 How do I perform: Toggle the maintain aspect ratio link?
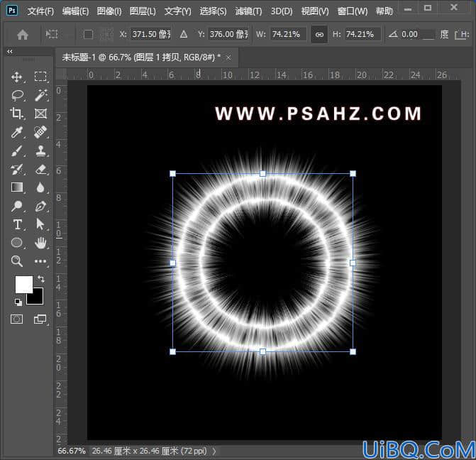[319, 34]
